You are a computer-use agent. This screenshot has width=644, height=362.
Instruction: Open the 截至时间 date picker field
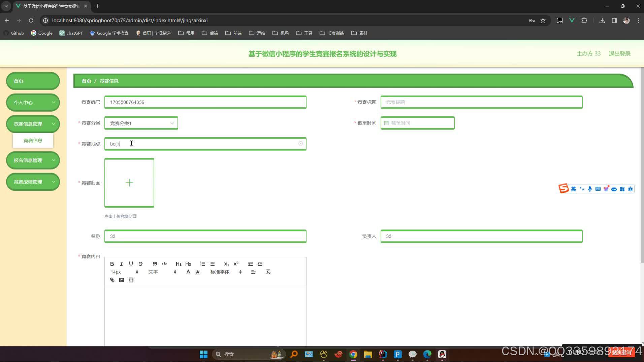coord(417,123)
